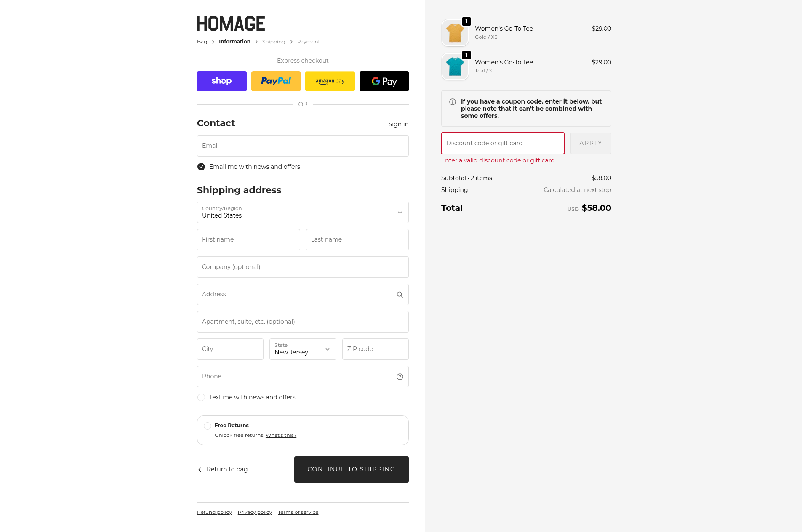Choose PayPal express checkout
802x532 pixels.
pyautogui.click(x=276, y=81)
